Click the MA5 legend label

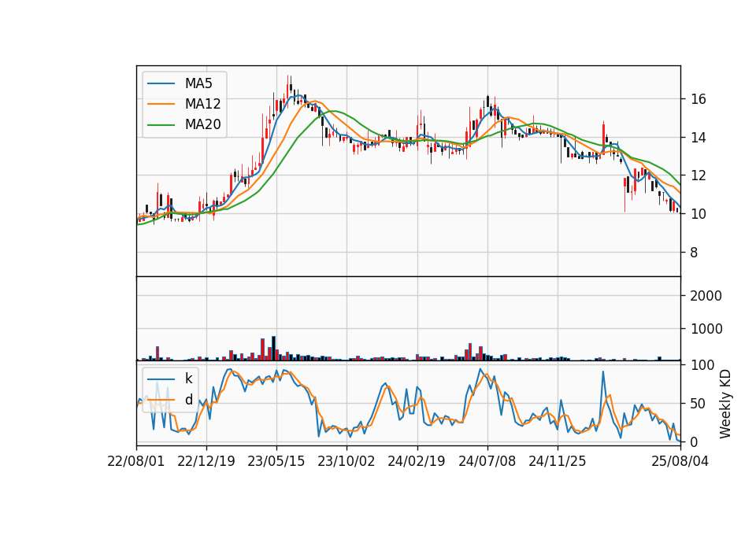click(198, 83)
